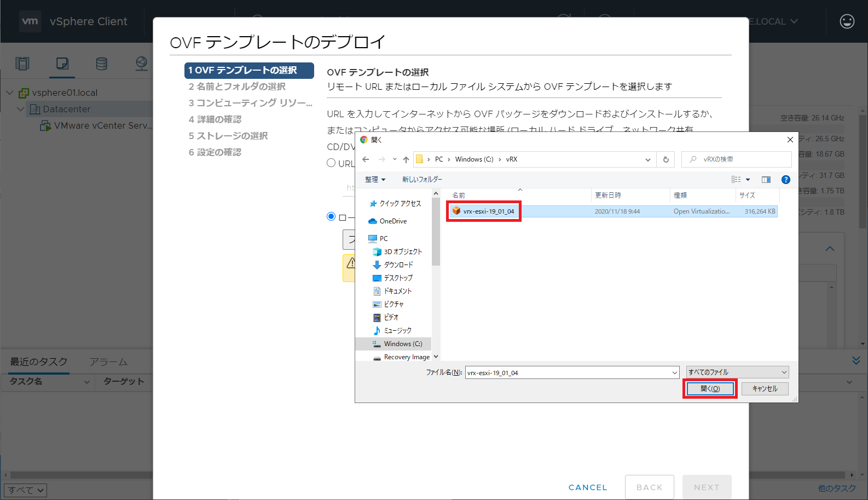Switch to Alarms tab
Viewport: 868px width, 500px height.
(108, 361)
